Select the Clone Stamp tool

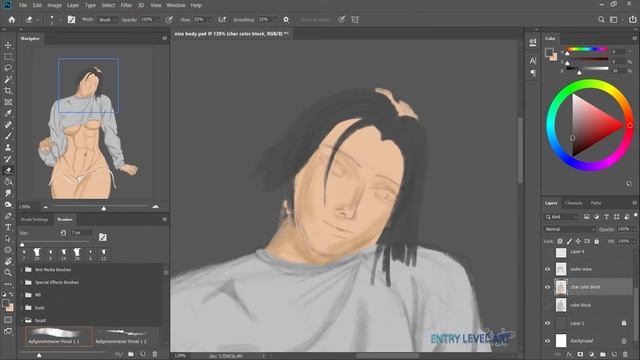(8, 148)
